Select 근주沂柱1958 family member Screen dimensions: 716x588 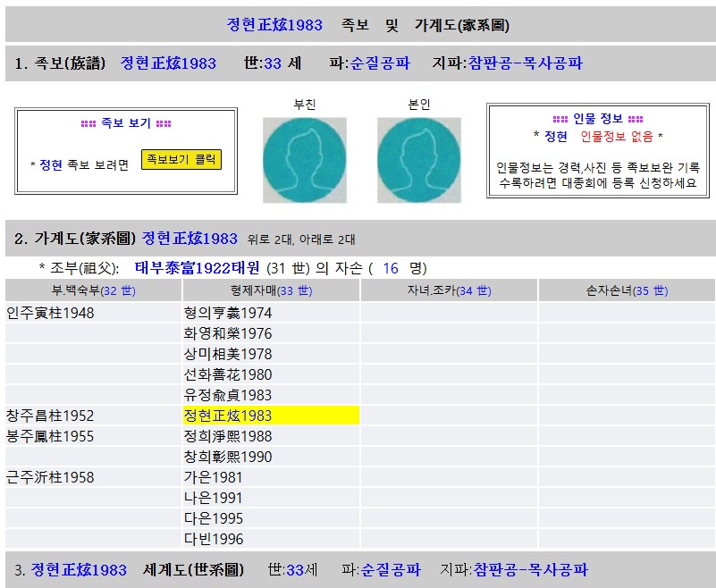tap(50, 477)
